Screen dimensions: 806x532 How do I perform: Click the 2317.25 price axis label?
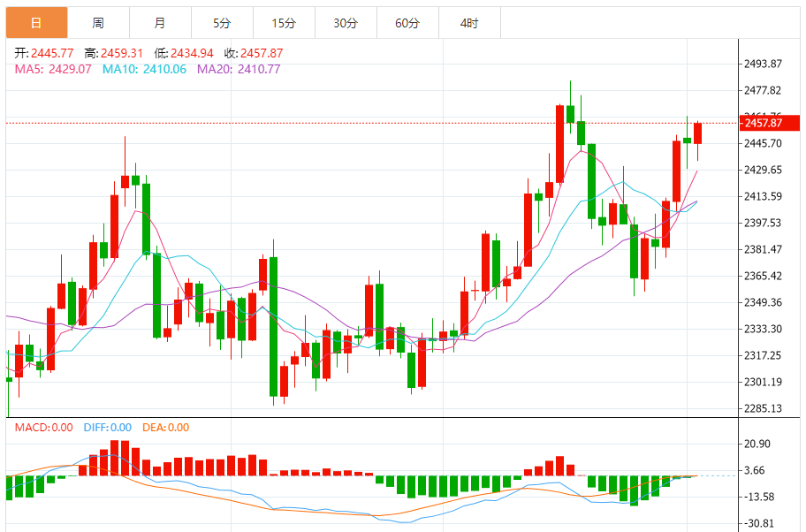(x=763, y=355)
